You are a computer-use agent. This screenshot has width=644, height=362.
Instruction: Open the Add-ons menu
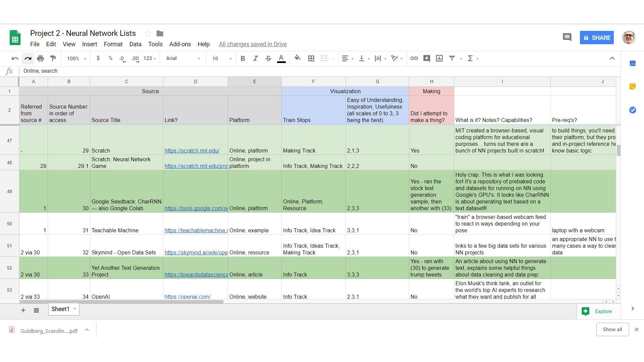pyautogui.click(x=180, y=44)
